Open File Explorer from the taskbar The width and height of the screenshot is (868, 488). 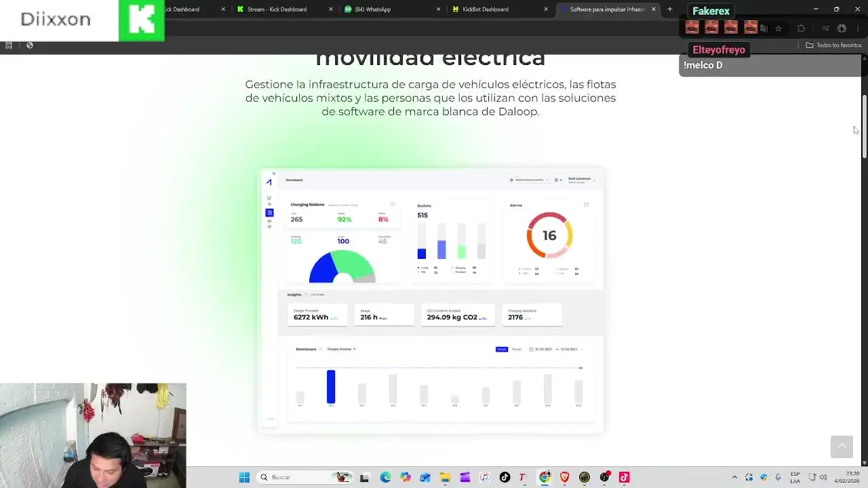tap(445, 477)
